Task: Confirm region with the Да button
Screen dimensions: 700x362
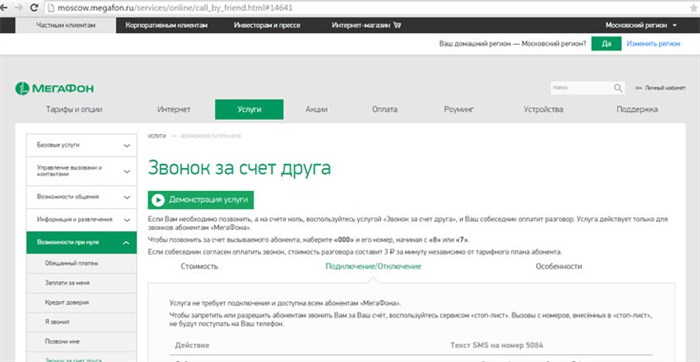Action: (606, 44)
